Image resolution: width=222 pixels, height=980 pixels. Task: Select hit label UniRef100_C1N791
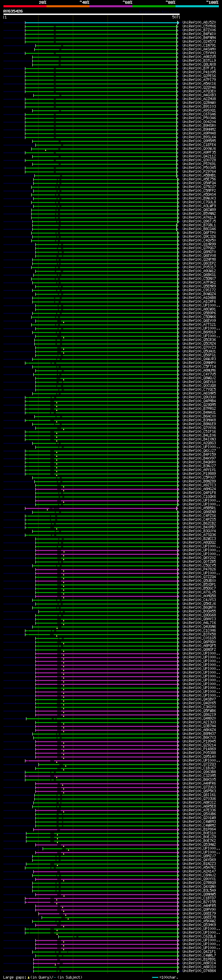[x=199, y=45]
